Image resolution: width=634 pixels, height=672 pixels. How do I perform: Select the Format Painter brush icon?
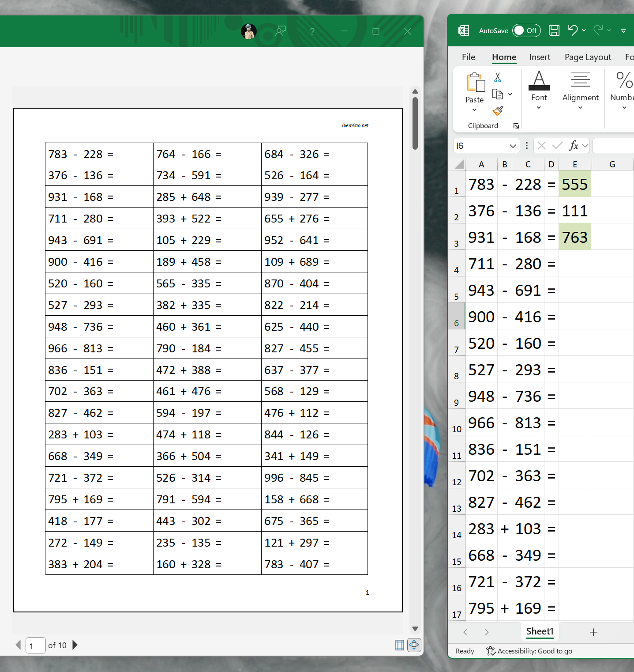tap(498, 111)
